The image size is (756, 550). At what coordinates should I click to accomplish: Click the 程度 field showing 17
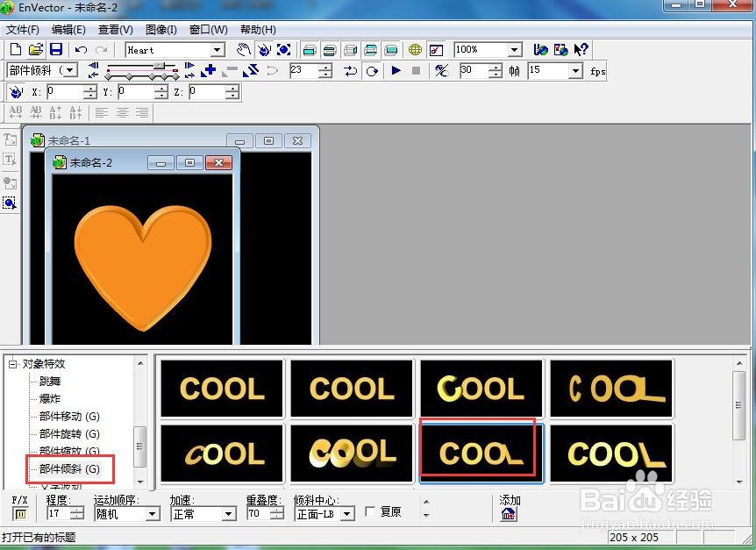pos(59,514)
